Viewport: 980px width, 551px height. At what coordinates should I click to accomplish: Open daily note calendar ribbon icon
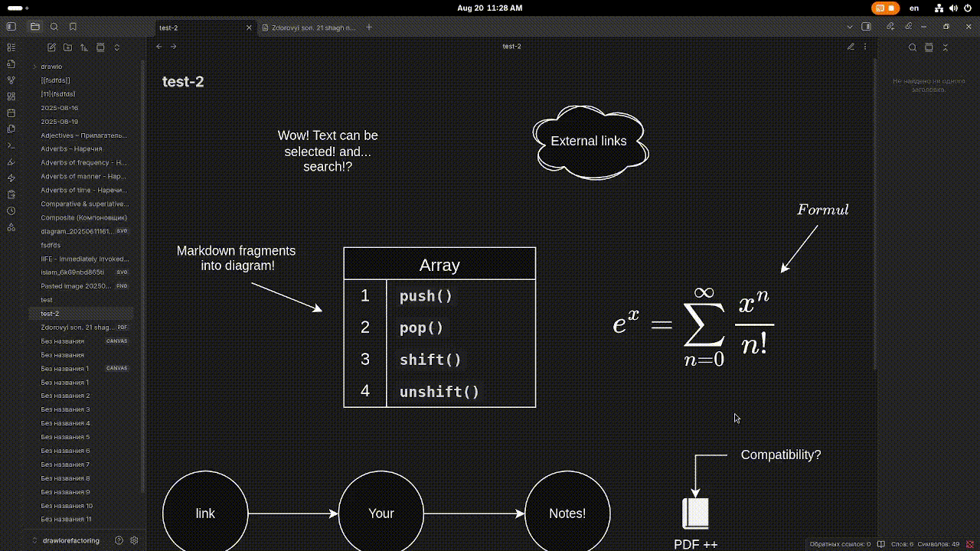tap(11, 112)
